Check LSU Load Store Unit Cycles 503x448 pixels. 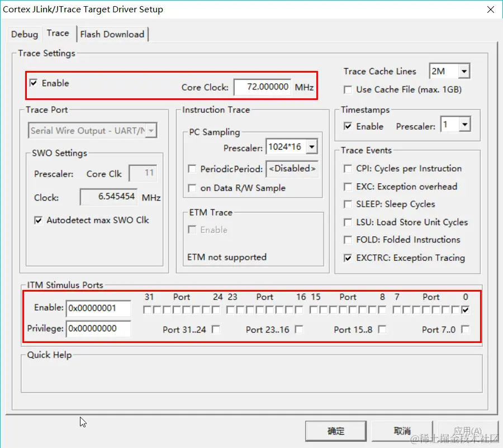348,222
